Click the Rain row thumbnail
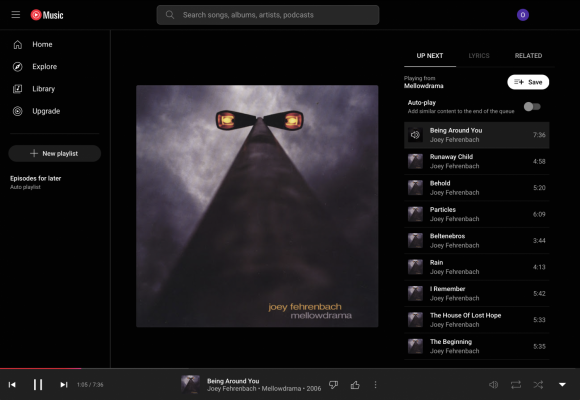The width and height of the screenshot is (580, 400). [415, 267]
